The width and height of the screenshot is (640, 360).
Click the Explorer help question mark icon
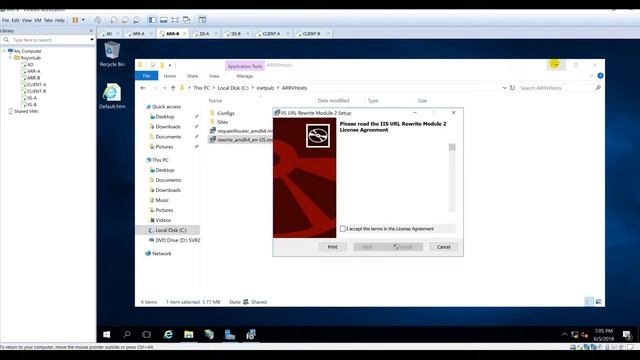point(600,76)
